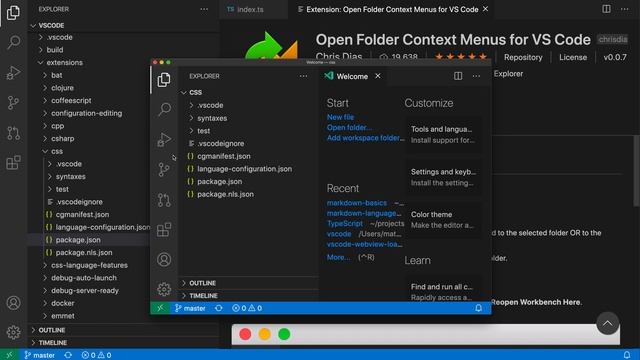The width and height of the screenshot is (640, 360).
Task: Click Explorer icon in front css window
Action: pos(164,80)
